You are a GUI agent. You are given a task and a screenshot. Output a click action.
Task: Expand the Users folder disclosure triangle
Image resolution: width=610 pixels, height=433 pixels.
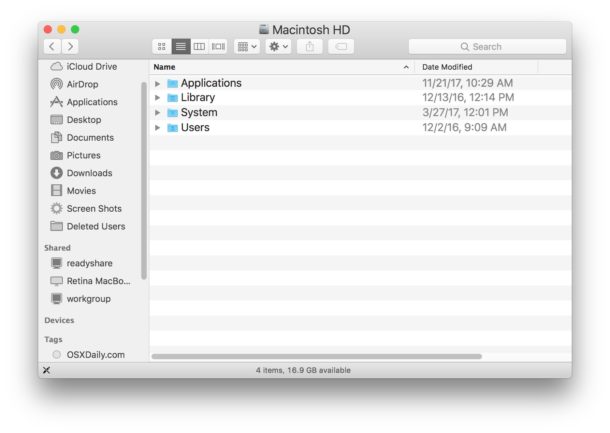point(158,128)
